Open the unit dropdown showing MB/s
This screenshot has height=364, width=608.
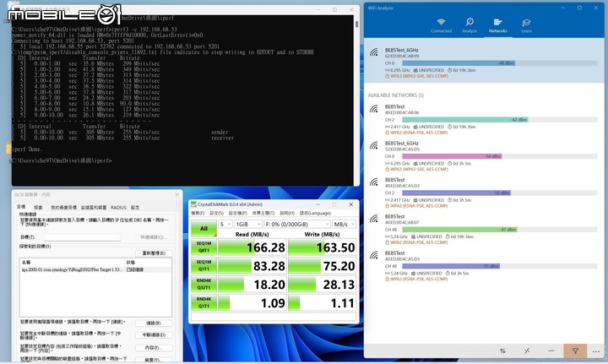coord(344,224)
